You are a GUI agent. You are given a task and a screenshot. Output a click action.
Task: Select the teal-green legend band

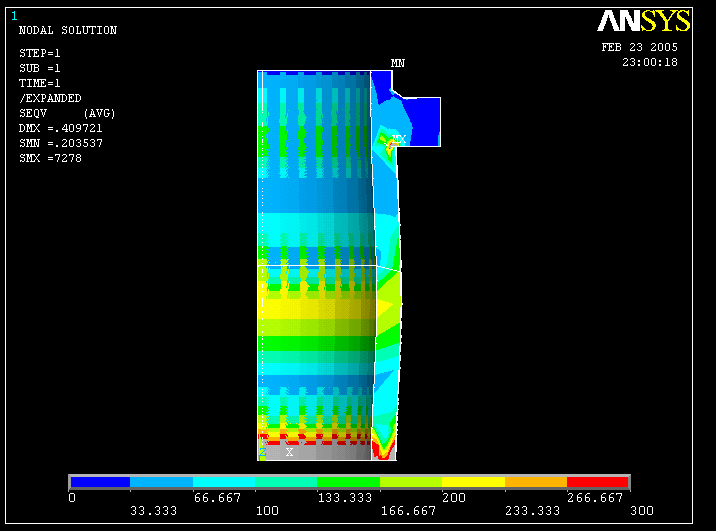pos(286,482)
